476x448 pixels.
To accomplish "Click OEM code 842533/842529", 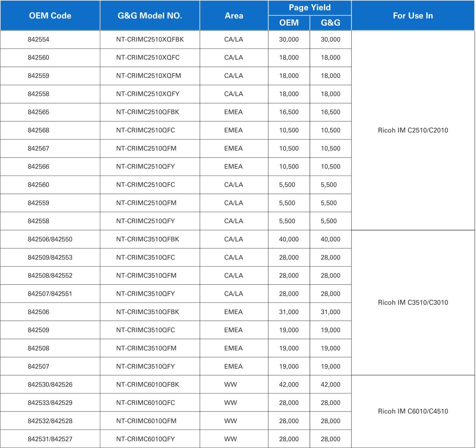I will (x=50, y=403).
